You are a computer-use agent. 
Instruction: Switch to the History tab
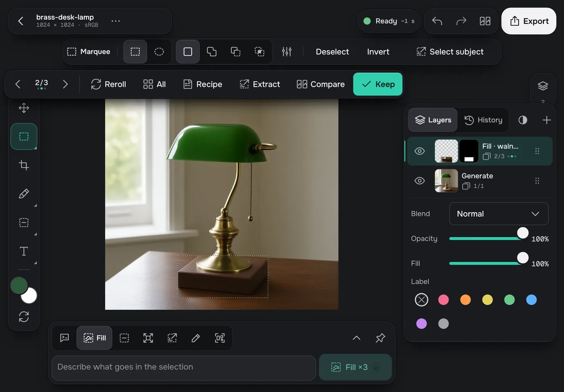click(x=483, y=120)
